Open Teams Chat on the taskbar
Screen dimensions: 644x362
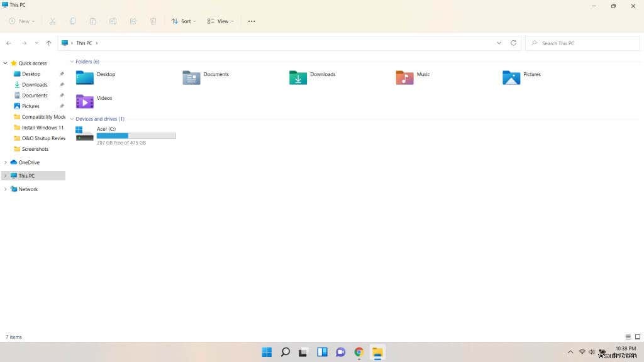(x=340, y=352)
